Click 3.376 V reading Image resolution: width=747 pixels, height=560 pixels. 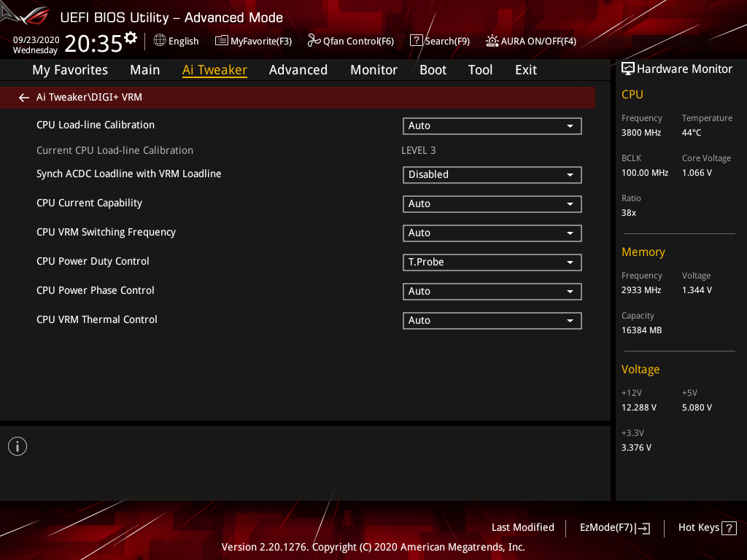(636, 448)
